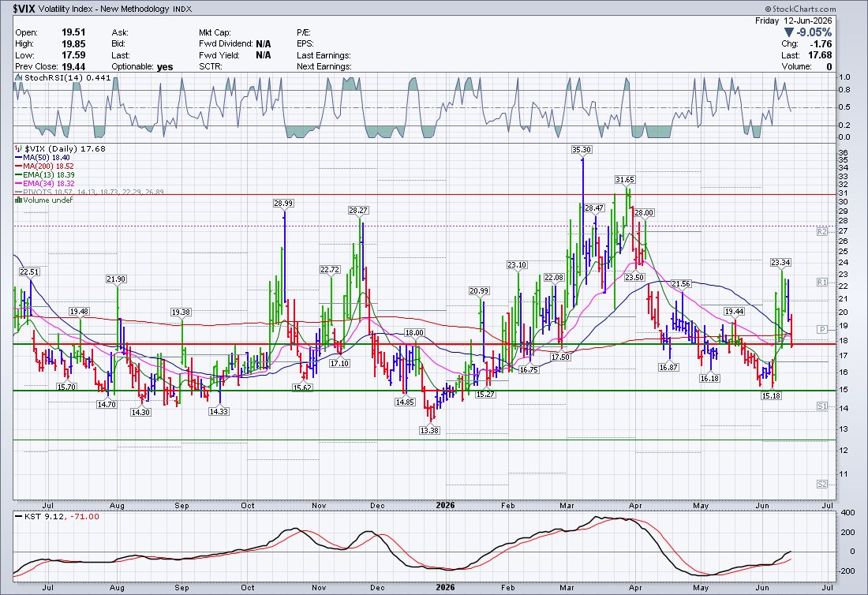
Task: Click the Optionable 'yes' value
Action: click(165, 67)
